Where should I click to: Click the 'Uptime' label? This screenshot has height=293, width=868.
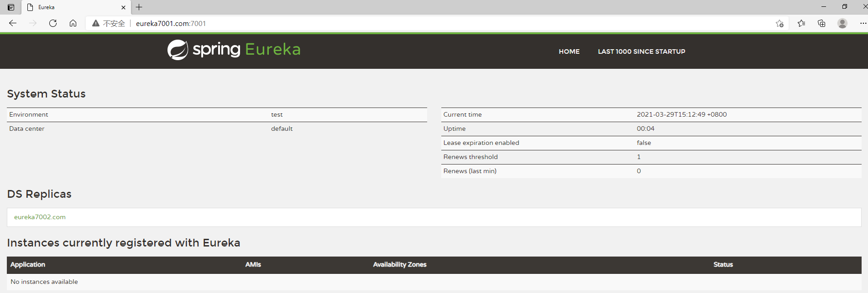(x=455, y=129)
